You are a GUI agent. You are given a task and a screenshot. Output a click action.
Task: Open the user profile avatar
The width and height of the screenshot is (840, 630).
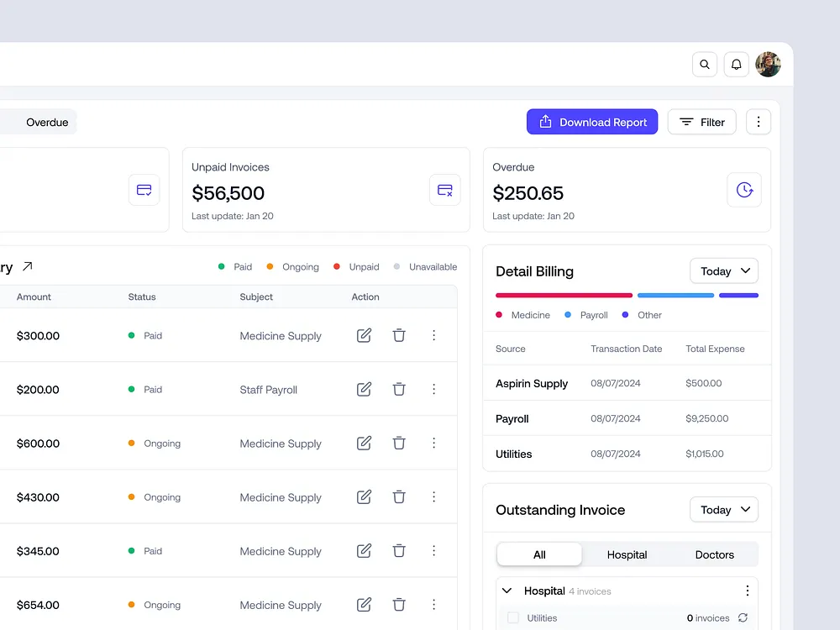(x=768, y=65)
